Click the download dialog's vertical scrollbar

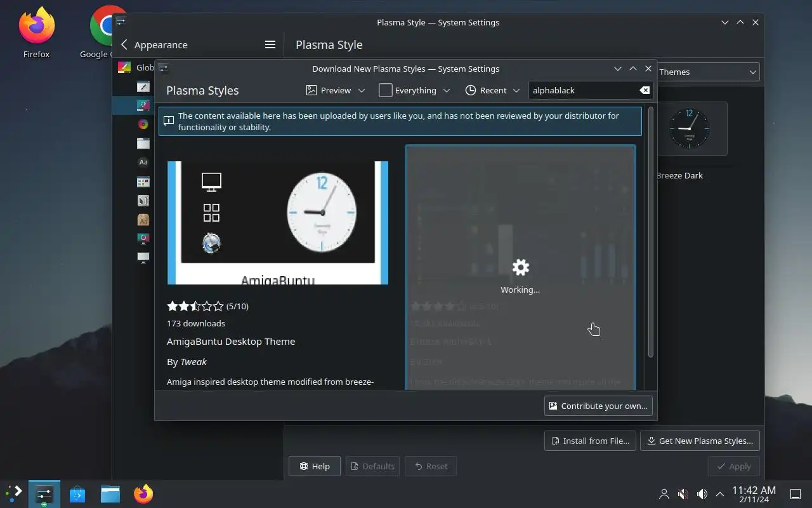click(650, 232)
